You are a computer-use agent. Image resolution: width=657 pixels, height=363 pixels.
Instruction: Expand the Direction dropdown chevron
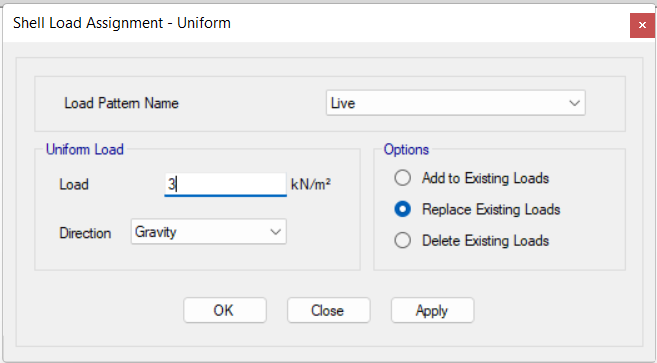point(275,232)
